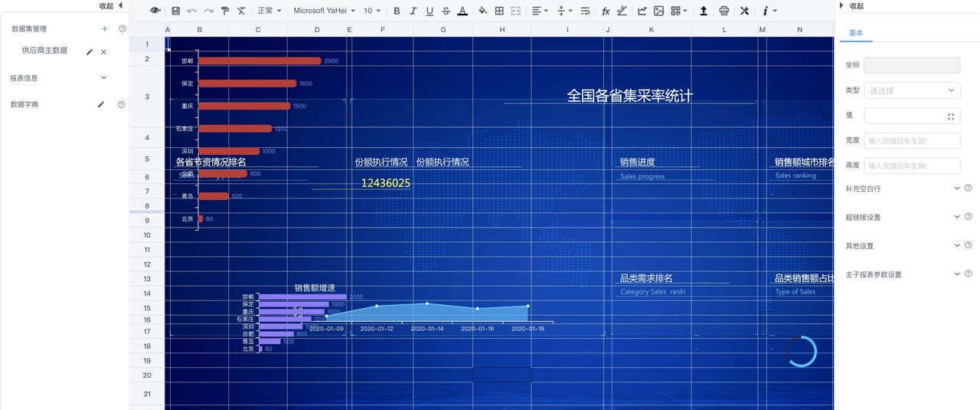Image resolution: width=980 pixels, height=410 pixels.
Task: Click help icon beside 补充空白行
Action: [x=969, y=188]
